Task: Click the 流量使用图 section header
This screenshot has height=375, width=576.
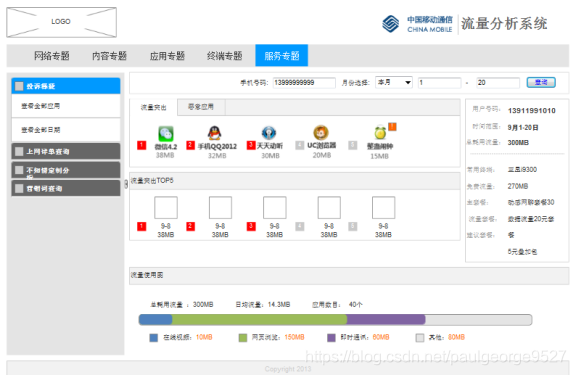Action: (x=349, y=275)
